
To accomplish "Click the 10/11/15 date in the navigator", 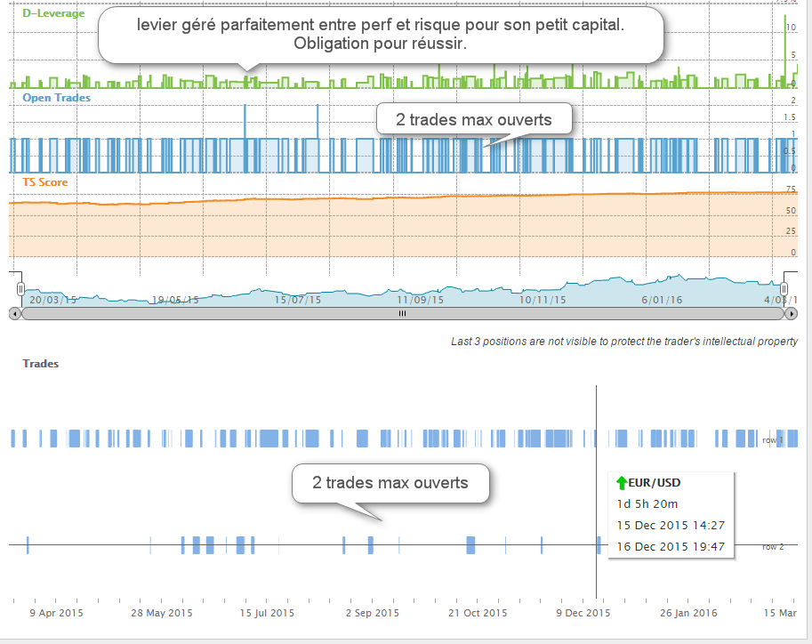I will 543,300.
